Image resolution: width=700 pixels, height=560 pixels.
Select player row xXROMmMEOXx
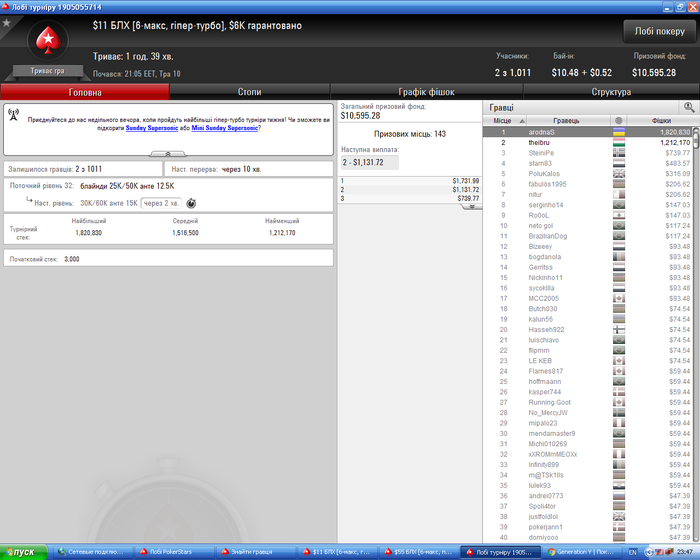pyautogui.click(x=588, y=454)
